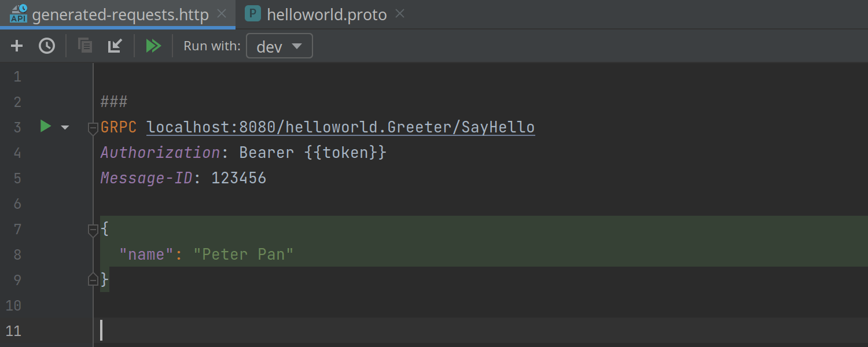Close the generated-requests.http tab
The height and width of the screenshot is (347, 868).
point(222,14)
